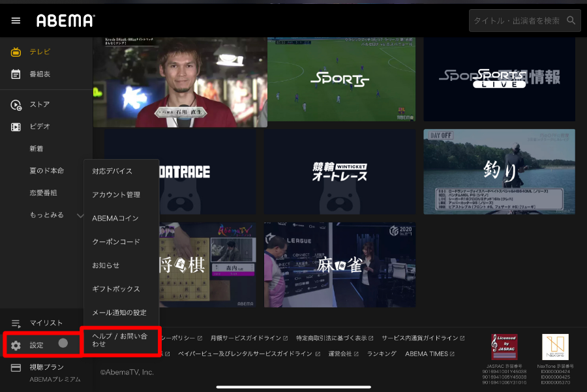Screen dimensions: 587x392
Task: Open the ABEMA TIMES footer link
Action: 427,354
